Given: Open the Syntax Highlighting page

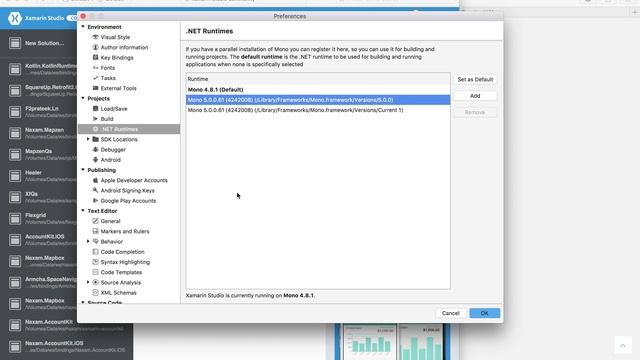Looking at the screenshot, I should click(125, 262).
